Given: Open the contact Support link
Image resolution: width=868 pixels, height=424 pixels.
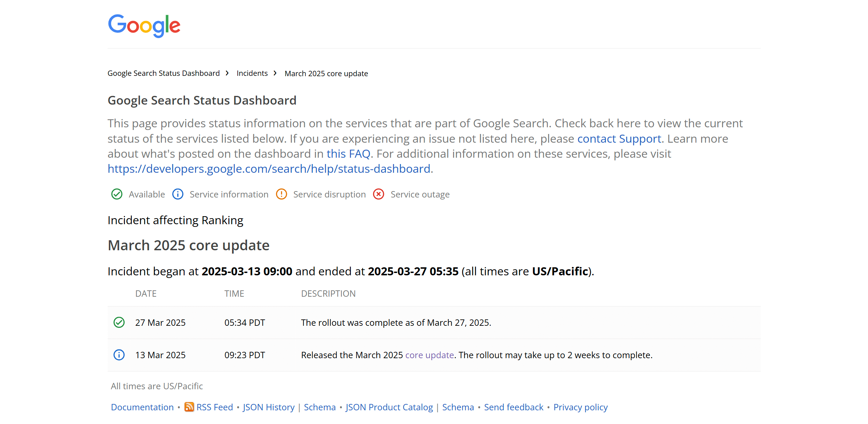Looking at the screenshot, I should coord(619,139).
